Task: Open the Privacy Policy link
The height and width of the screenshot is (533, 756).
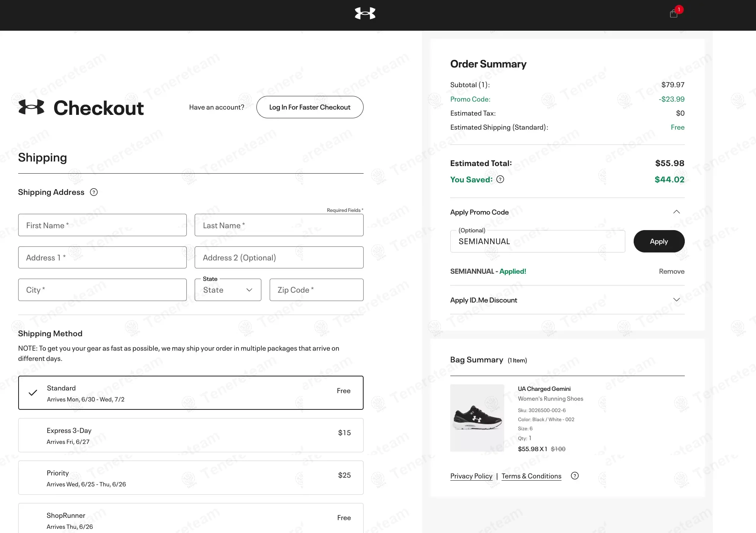Action: coord(471,476)
